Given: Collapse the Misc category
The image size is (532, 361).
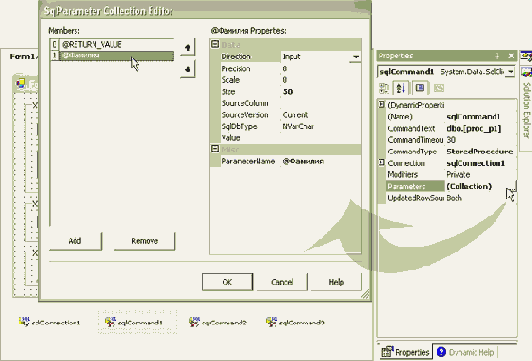Looking at the screenshot, I should coord(215,149).
